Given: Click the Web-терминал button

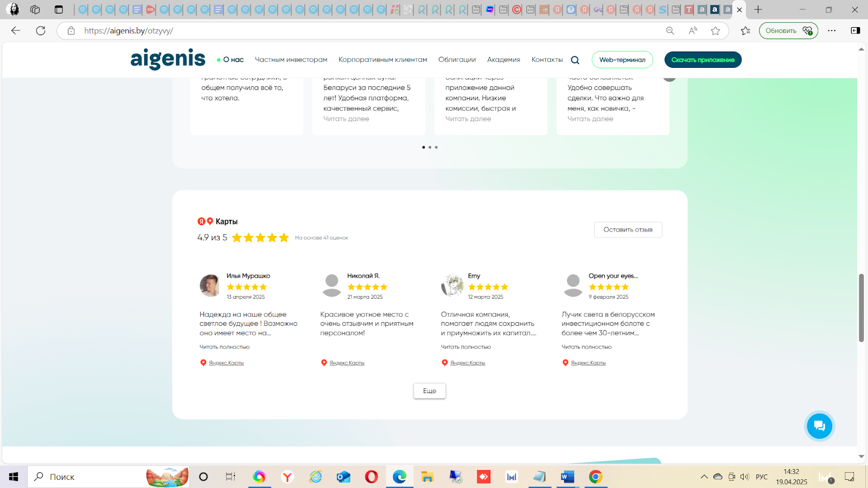Looking at the screenshot, I should 622,60.
